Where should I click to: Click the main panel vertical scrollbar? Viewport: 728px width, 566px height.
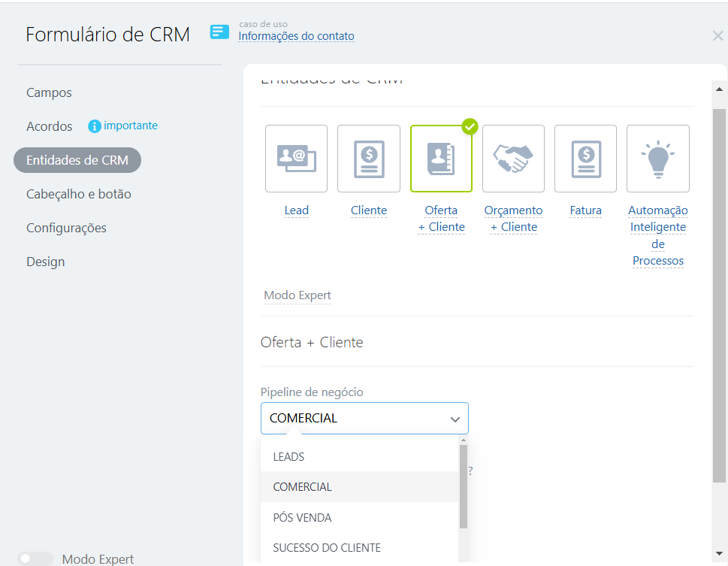click(x=718, y=293)
